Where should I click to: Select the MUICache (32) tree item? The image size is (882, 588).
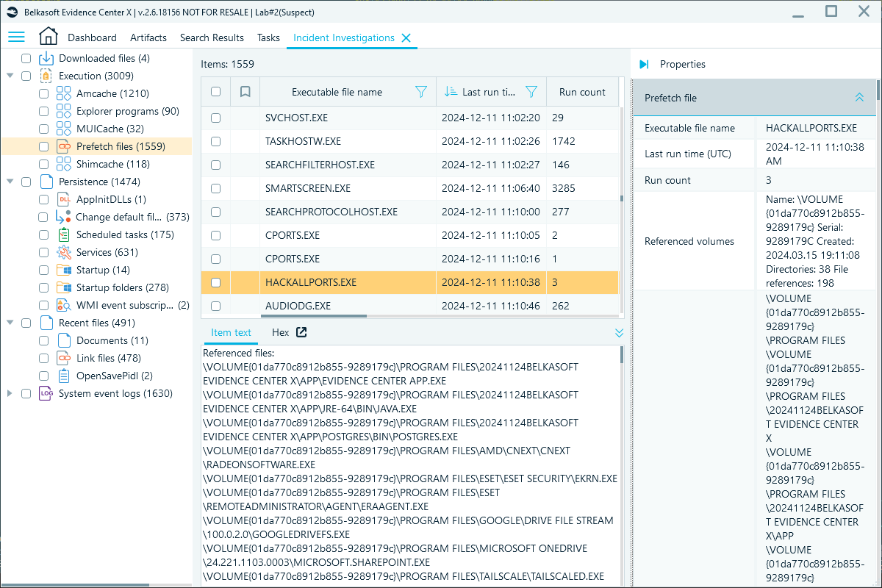tap(110, 129)
